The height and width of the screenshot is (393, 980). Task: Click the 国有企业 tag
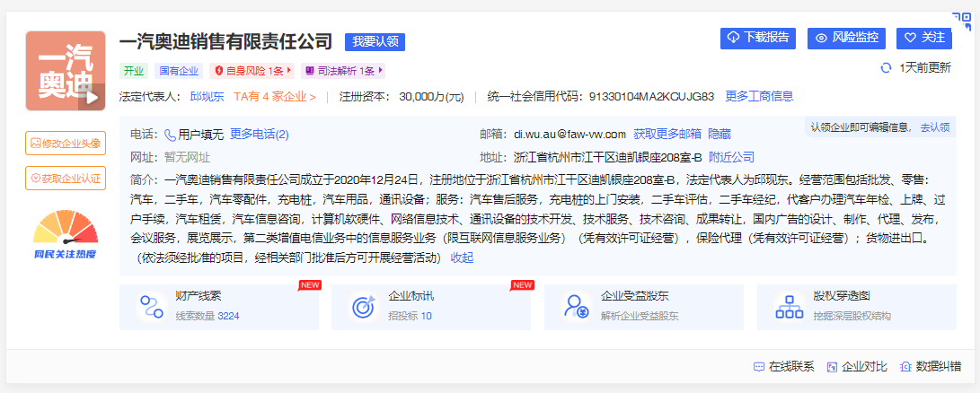(179, 71)
